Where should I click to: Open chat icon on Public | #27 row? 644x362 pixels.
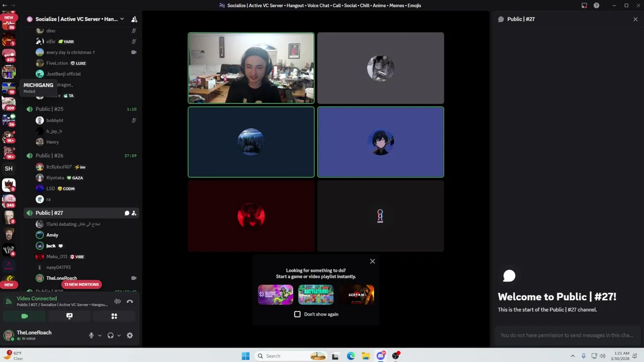pos(127,213)
